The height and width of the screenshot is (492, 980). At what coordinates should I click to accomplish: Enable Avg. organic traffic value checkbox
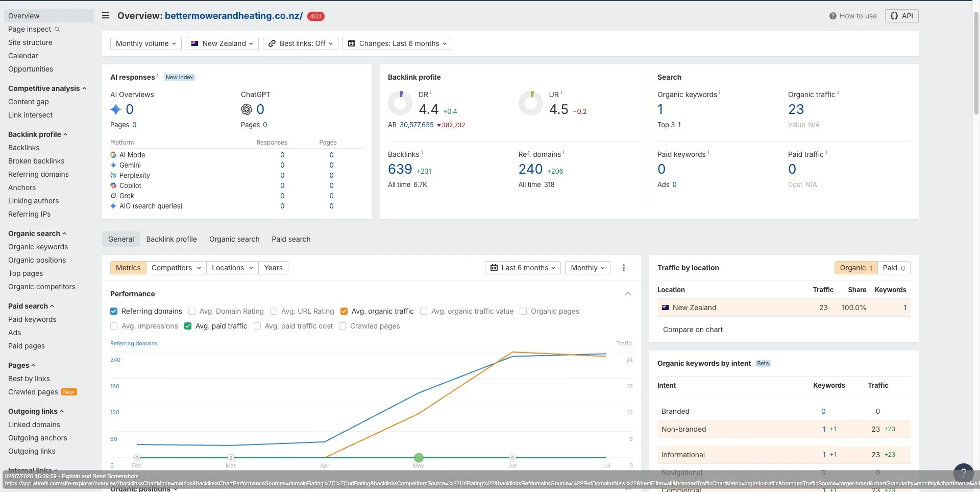click(424, 311)
